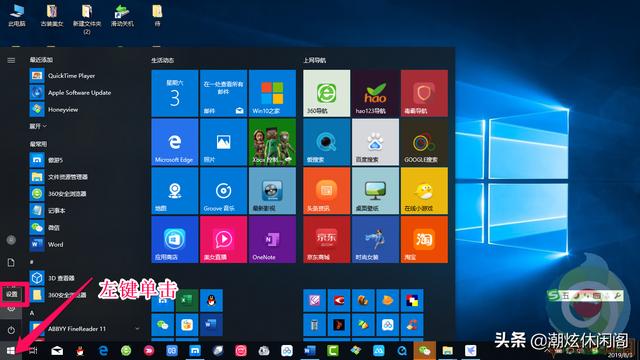Viewport: 640px width, 360px height.
Task: Open 记事本 Notepad entry
Action: pos(84,211)
